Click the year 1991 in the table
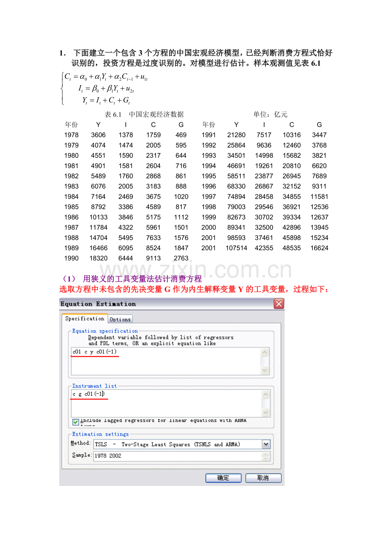The image size is (392, 555). pyautogui.click(x=209, y=135)
